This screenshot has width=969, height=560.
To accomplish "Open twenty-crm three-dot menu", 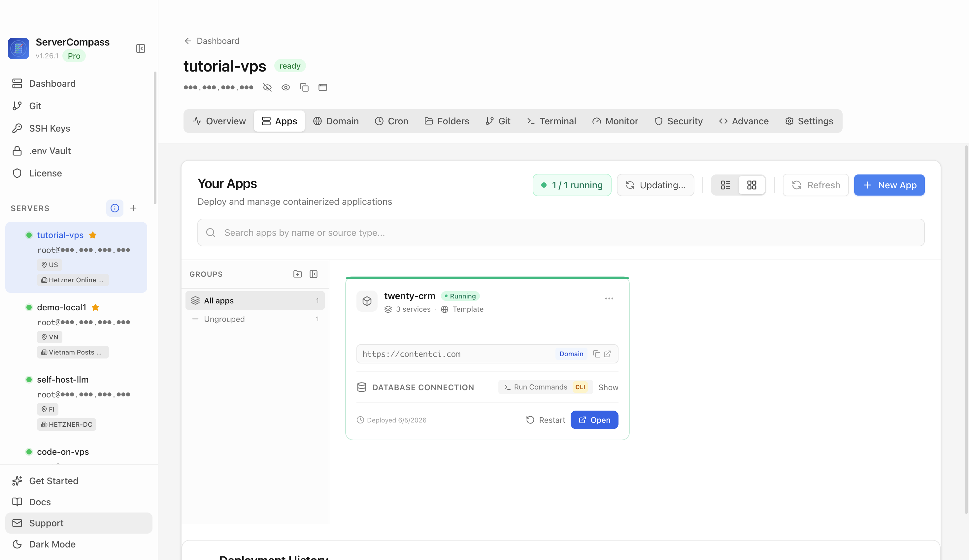I will [x=609, y=298].
